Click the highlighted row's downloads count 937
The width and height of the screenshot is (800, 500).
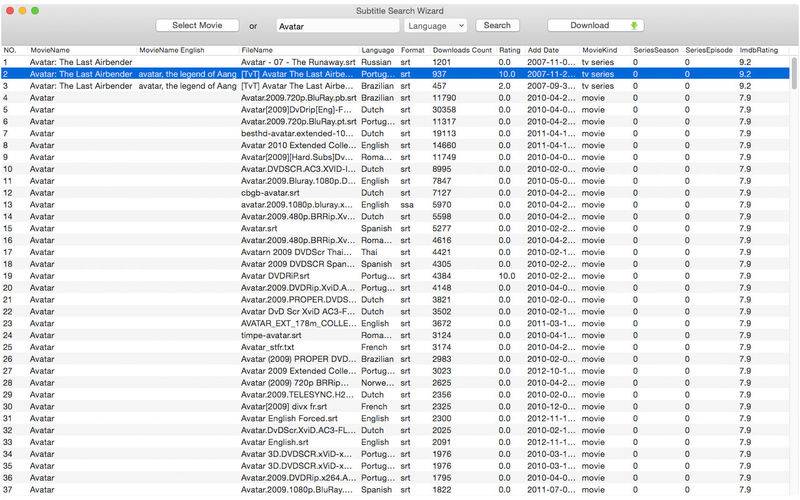point(439,74)
